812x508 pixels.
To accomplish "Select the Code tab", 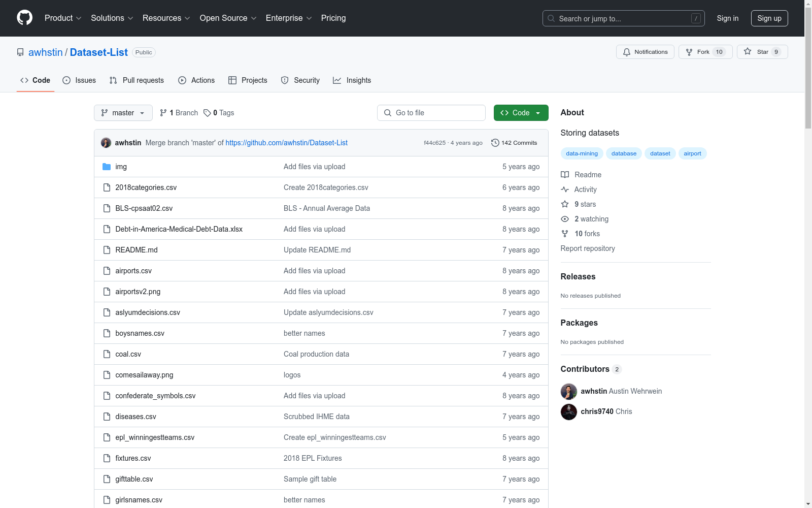I will click(x=36, y=80).
